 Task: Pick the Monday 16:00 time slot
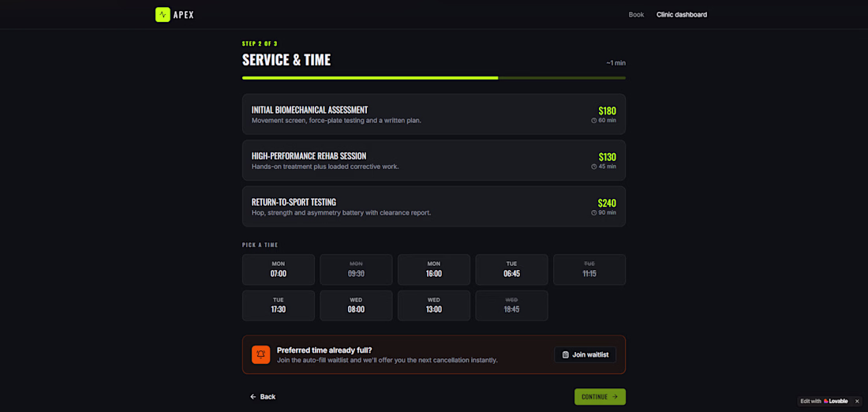(434, 270)
